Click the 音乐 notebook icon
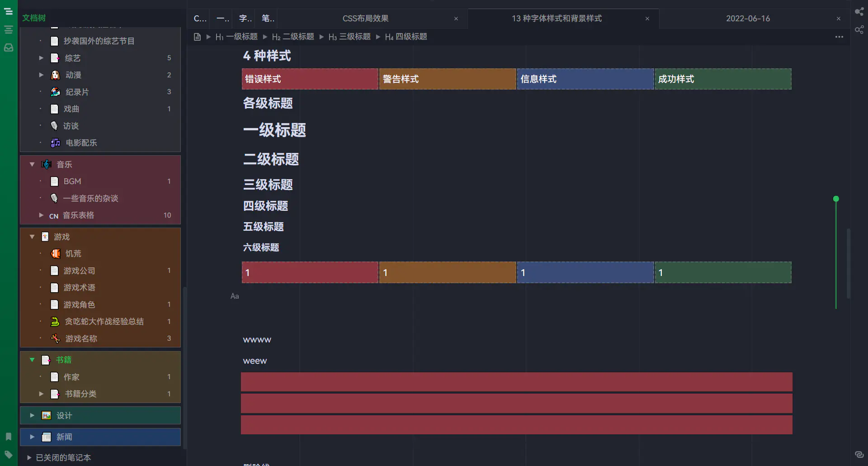This screenshot has width=868, height=466. pyautogui.click(x=46, y=164)
